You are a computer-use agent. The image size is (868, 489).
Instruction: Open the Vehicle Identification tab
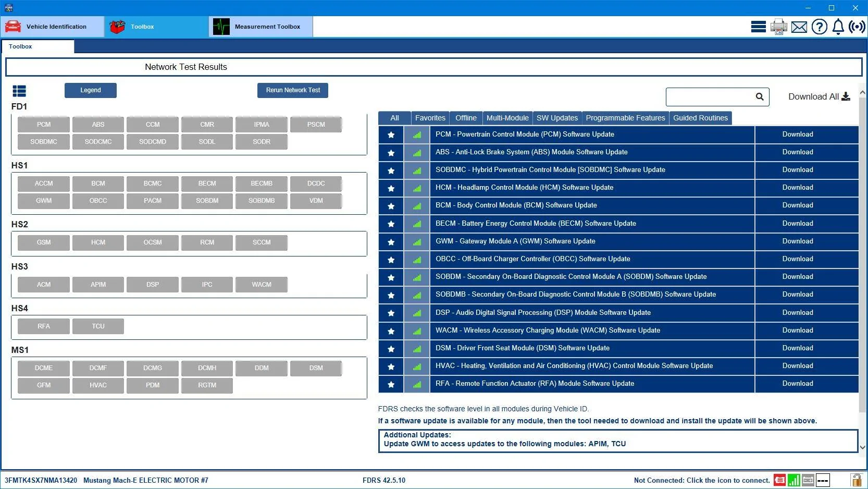click(53, 27)
